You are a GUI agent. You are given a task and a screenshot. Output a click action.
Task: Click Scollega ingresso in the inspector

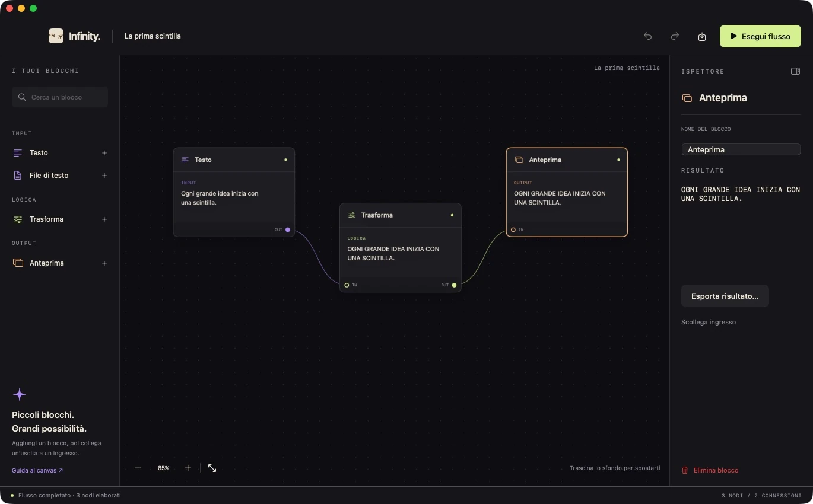[709, 323]
